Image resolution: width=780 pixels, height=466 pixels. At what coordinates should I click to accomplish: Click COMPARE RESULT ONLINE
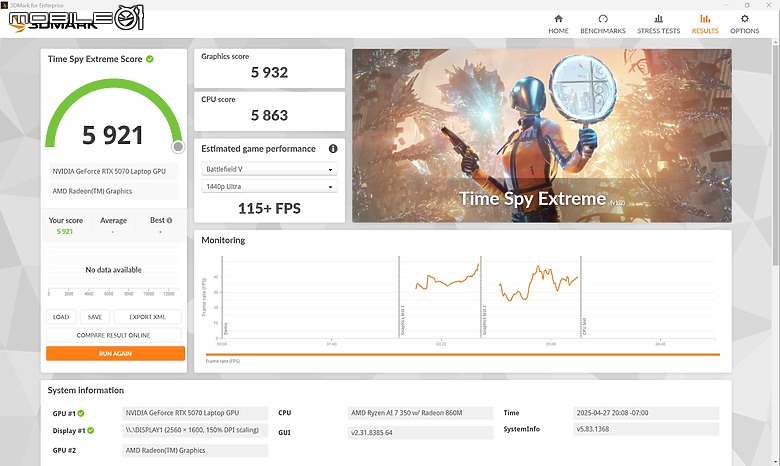click(113, 335)
